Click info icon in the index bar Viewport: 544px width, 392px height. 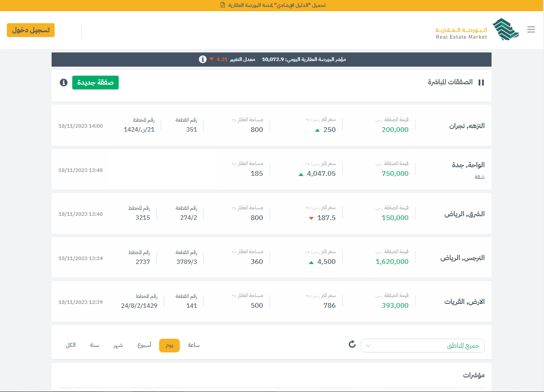click(x=203, y=59)
